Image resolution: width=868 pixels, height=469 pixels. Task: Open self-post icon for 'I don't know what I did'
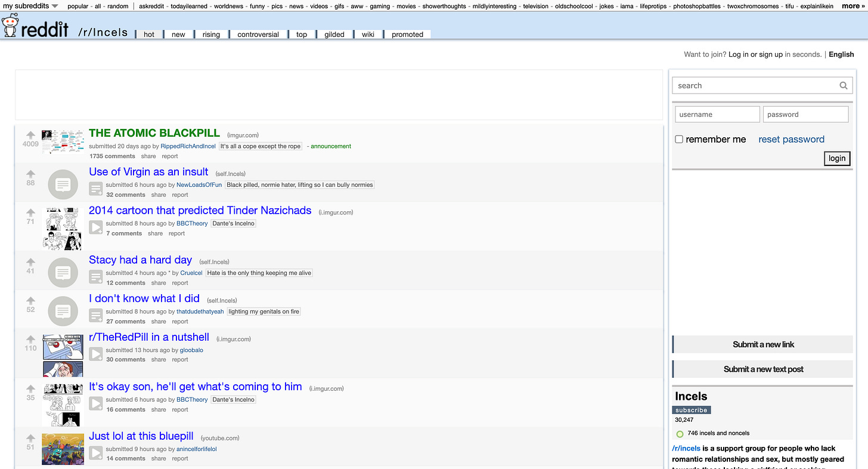click(x=63, y=311)
